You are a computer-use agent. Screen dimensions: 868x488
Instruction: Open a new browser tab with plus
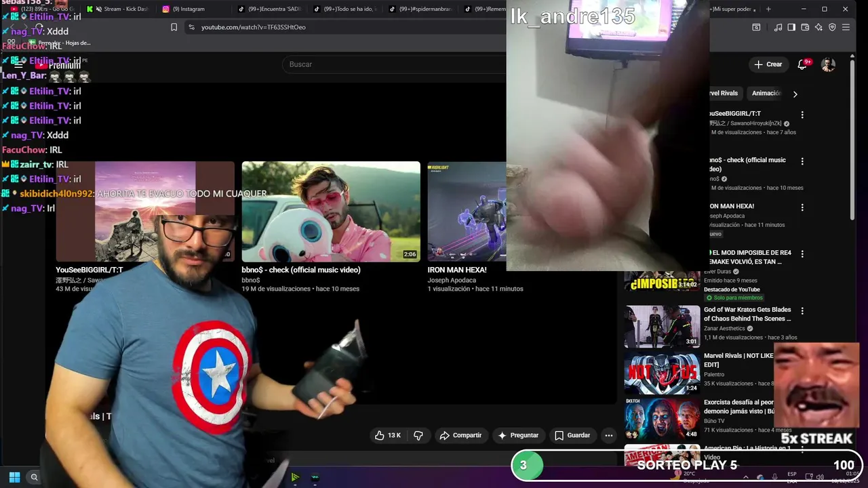coord(768,9)
